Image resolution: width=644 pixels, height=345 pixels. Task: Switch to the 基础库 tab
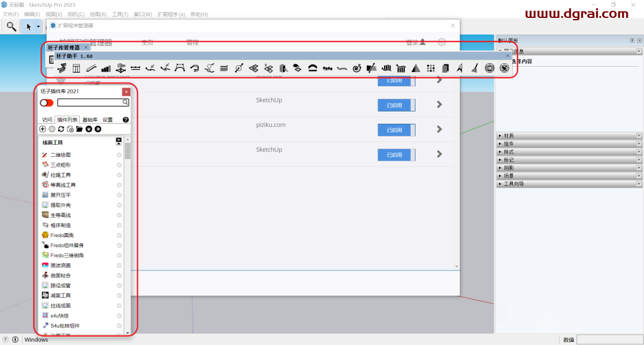point(89,120)
